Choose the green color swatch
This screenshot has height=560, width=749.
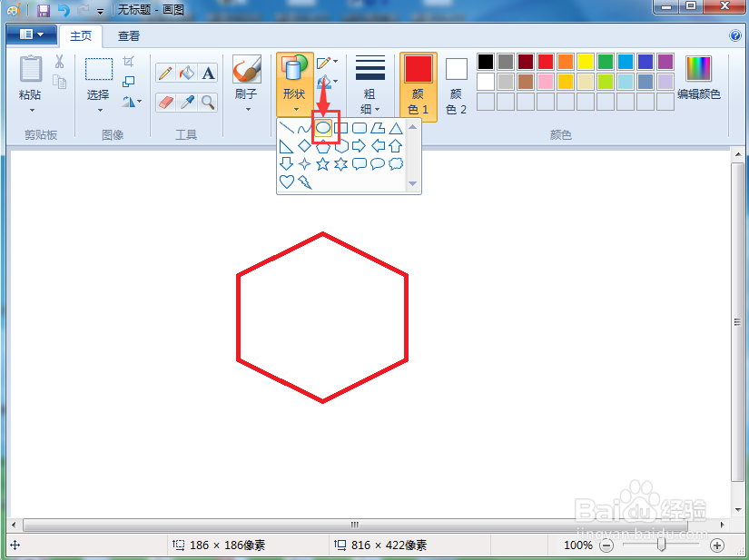click(606, 62)
